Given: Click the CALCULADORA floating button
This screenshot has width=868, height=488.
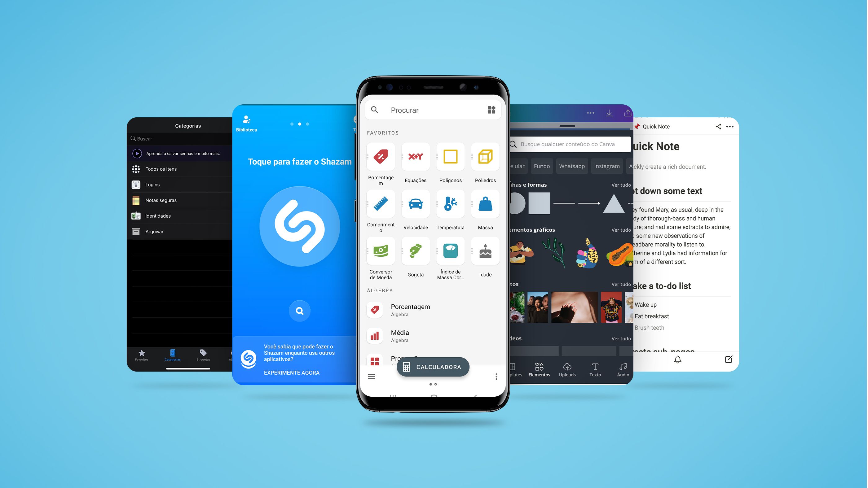Looking at the screenshot, I should point(433,366).
